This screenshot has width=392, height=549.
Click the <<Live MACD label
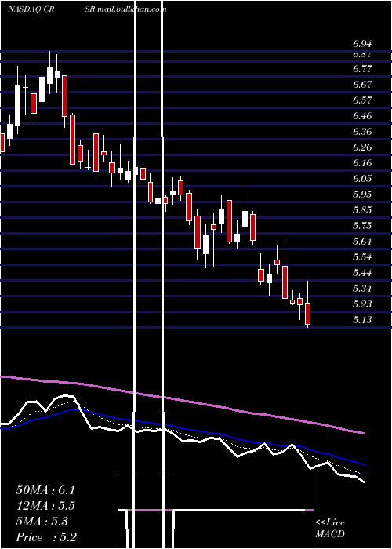330,529
